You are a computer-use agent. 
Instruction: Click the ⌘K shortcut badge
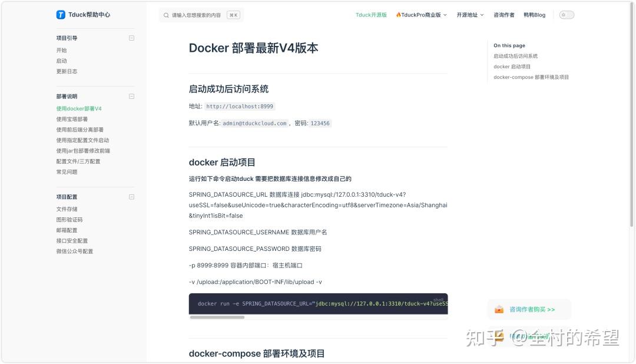233,15
